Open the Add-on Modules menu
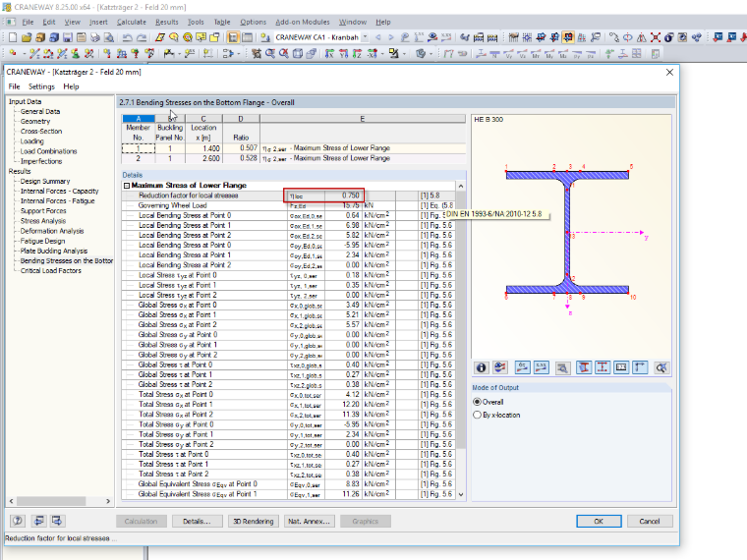This screenshot has width=747, height=560. point(302,22)
